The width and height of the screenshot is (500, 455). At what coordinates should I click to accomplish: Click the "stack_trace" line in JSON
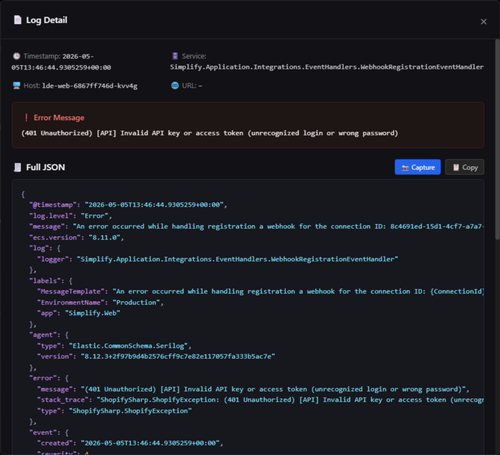[x=260, y=400]
